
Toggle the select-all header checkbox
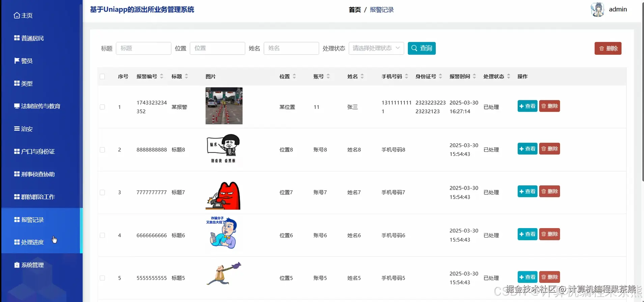102,77
